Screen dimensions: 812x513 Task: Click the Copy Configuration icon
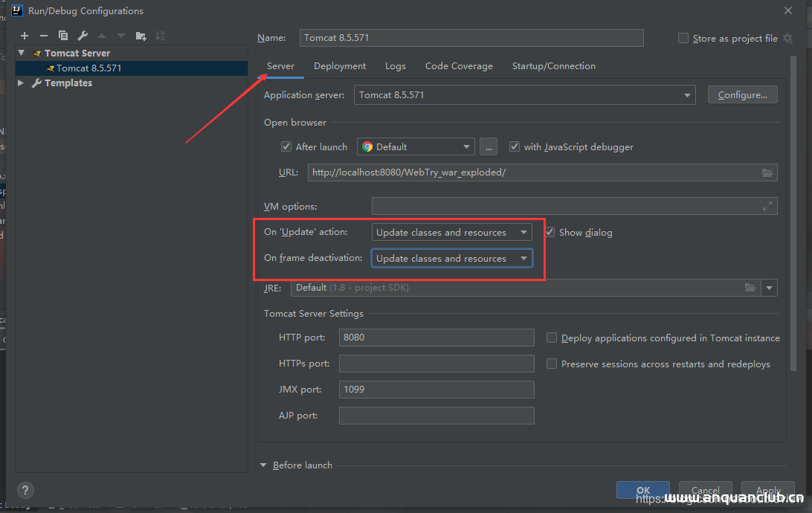tap(63, 36)
